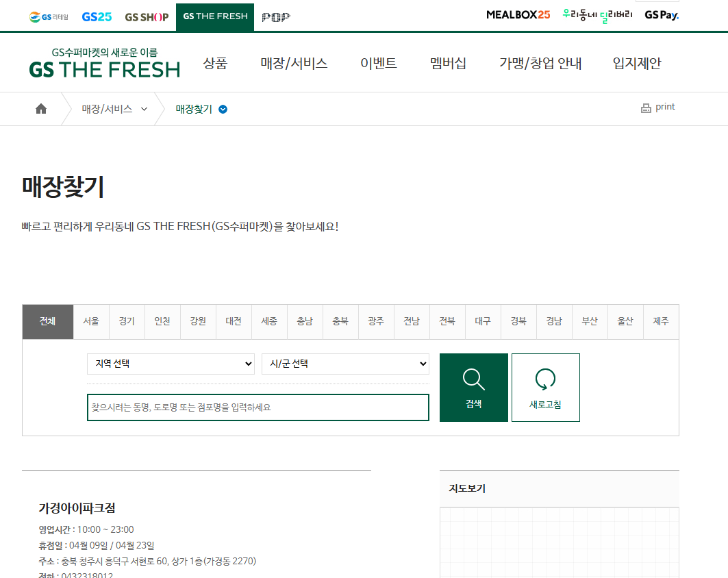Viewport: 728px width, 578px height.
Task: Click the print link text
Action: 665,107
